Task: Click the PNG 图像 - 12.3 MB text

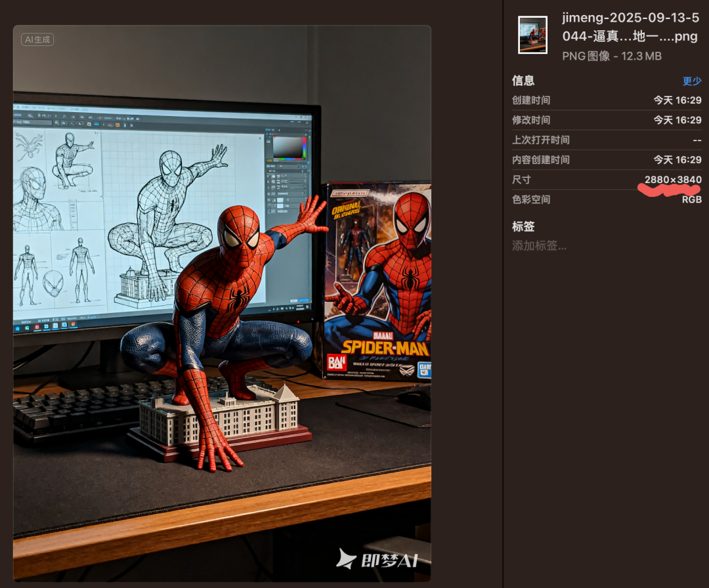Action: [x=612, y=56]
